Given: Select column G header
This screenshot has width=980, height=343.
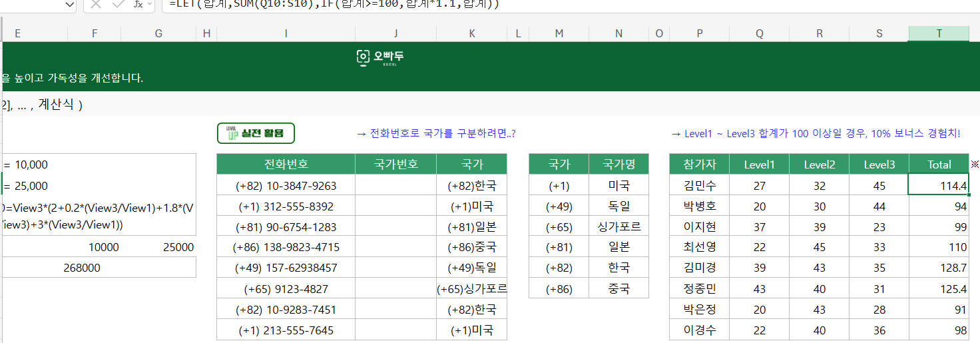Looking at the screenshot, I should (158, 33).
